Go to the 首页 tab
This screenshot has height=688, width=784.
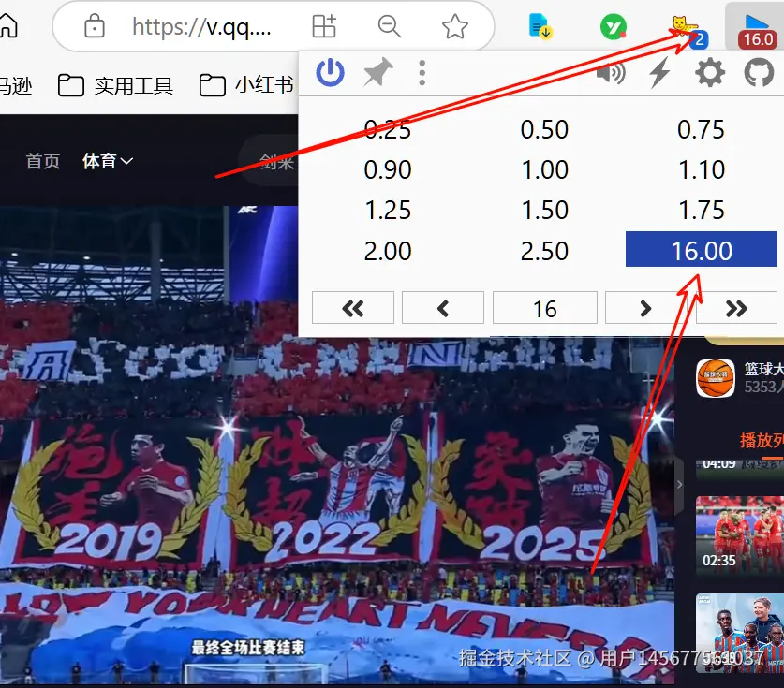click(43, 161)
